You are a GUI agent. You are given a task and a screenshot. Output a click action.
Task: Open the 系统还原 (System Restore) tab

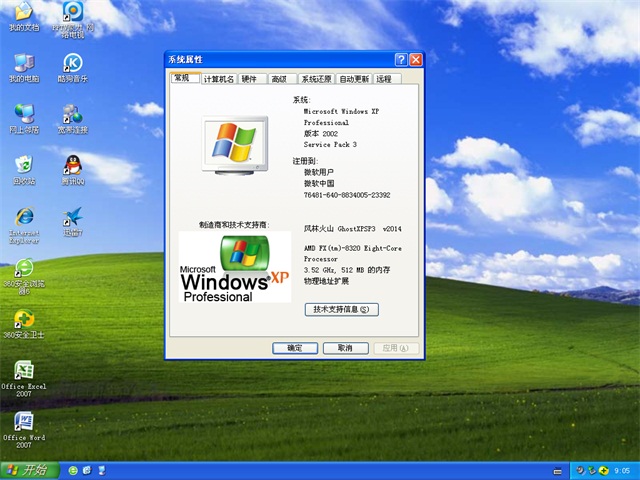coord(315,79)
